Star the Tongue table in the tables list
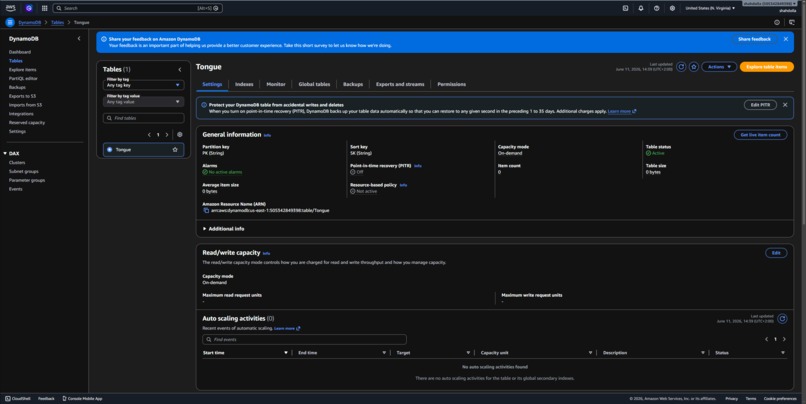This screenshot has height=404, width=806. coord(175,150)
